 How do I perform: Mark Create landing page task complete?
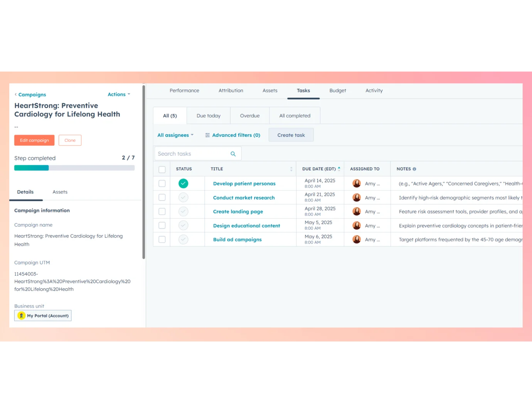(x=183, y=211)
